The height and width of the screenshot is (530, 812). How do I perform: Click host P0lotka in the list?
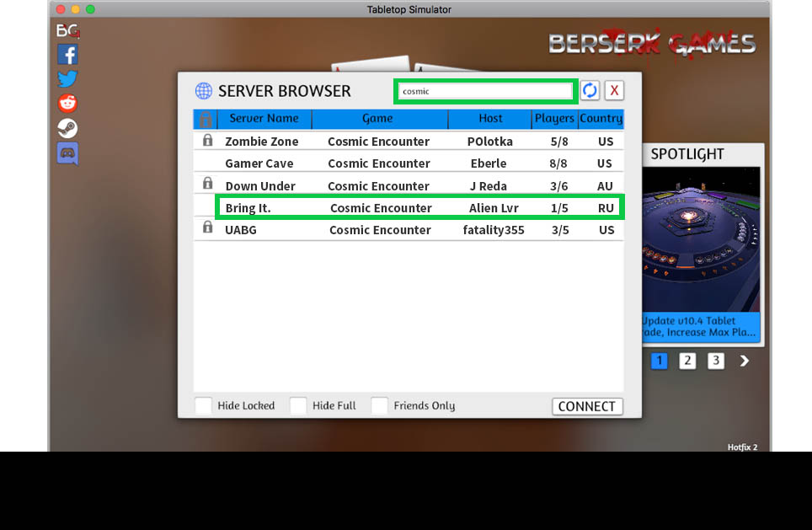coord(490,142)
